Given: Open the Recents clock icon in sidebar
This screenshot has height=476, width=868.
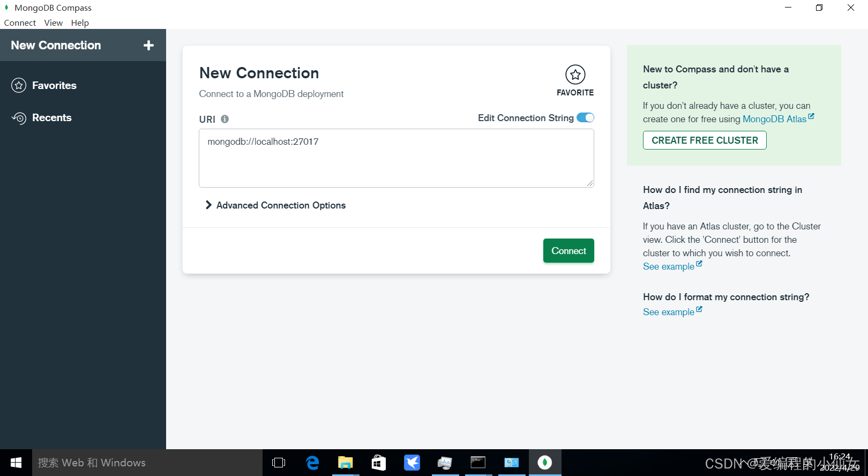Looking at the screenshot, I should click(x=19, y=118).
